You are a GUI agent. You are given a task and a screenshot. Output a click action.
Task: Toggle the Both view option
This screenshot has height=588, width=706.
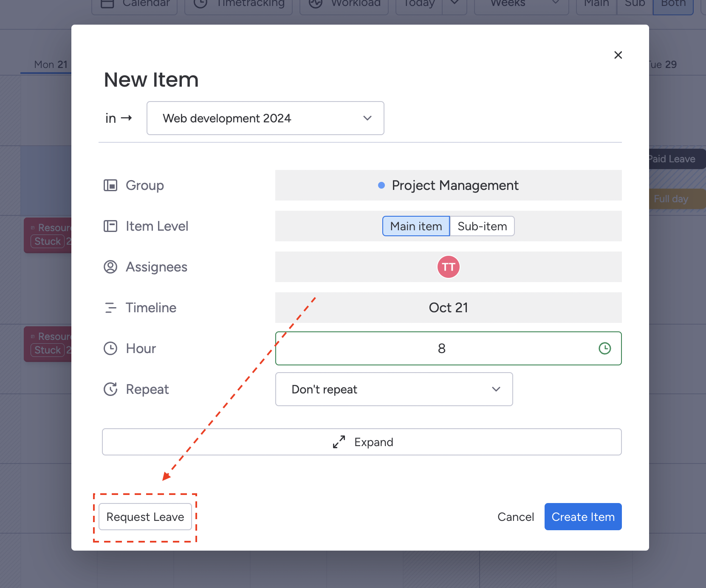[673, 4]
